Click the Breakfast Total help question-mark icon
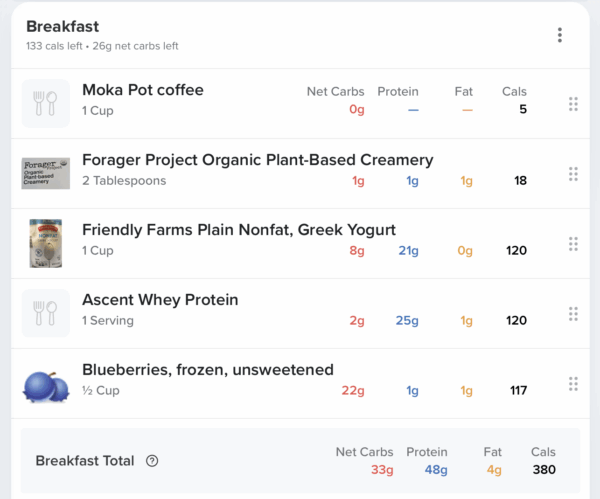Viewport: 600px width, 499px height. point(152,461)
